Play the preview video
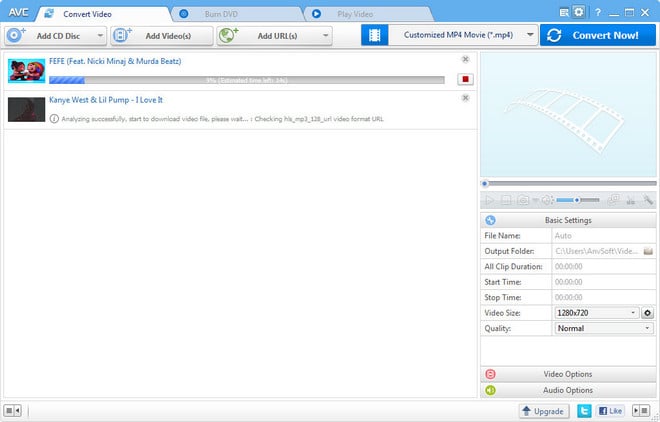660x422 pixels. [490, 200]
